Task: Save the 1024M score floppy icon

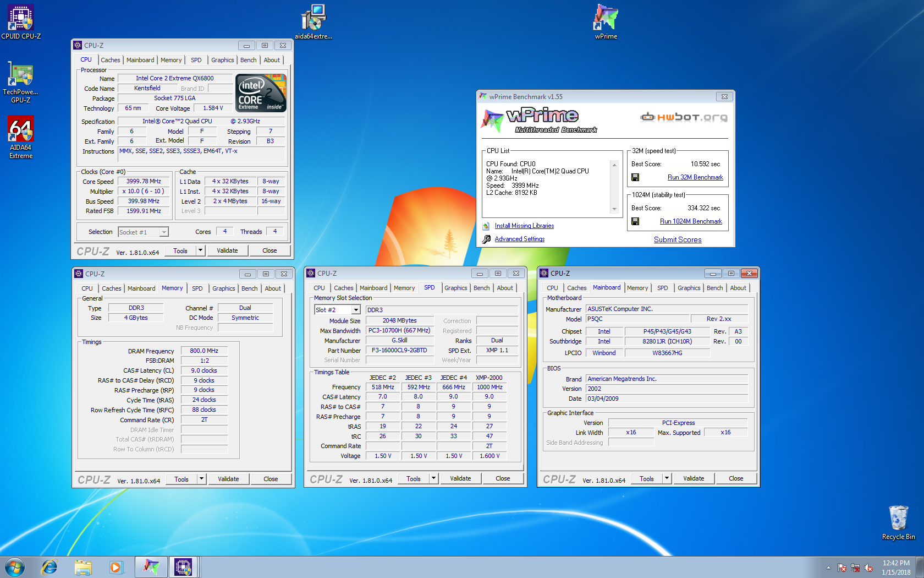Action: 635,221
